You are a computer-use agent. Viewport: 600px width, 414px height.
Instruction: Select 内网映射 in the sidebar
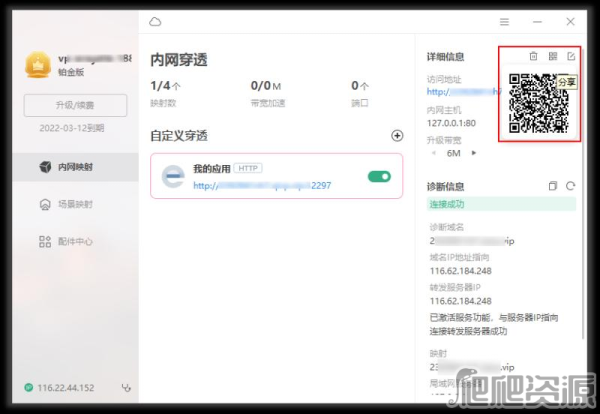pyautogui.click(x=75, y=167)
